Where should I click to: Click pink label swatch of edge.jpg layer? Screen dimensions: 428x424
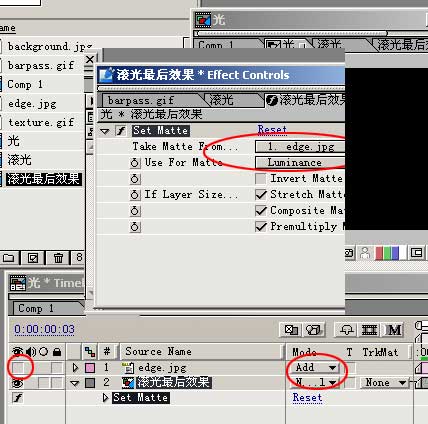[x=90, y=368]
